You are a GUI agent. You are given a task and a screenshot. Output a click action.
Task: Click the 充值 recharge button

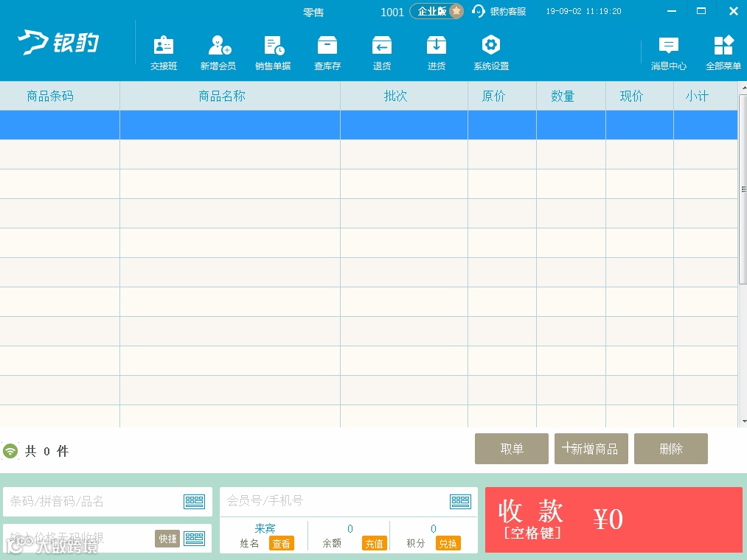tap(375, 543)
